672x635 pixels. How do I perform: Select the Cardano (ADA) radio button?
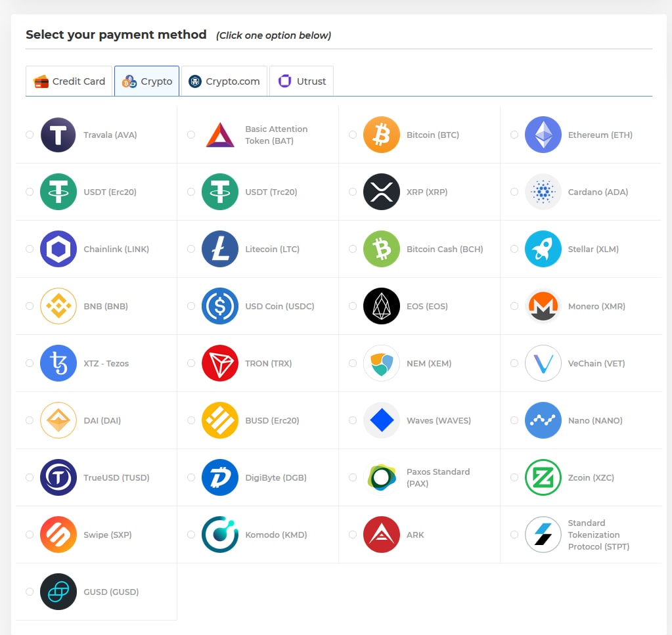click(x=514, y=192)
